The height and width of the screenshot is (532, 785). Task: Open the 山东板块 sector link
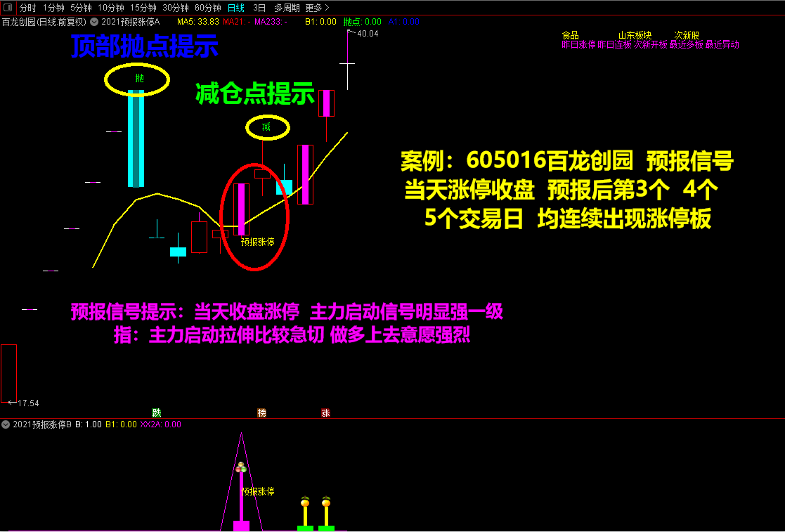(635, 35)
